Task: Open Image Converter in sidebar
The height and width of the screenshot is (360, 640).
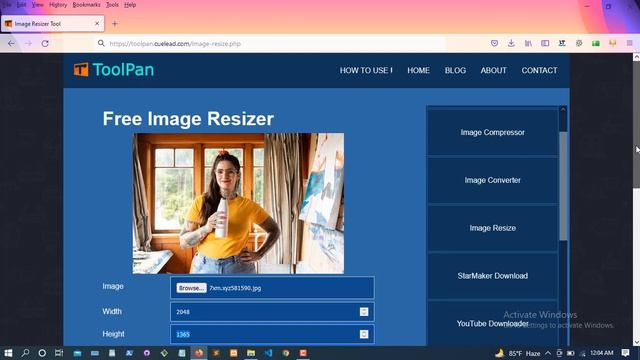Action: pyautogui.click(x=492, y=180)
